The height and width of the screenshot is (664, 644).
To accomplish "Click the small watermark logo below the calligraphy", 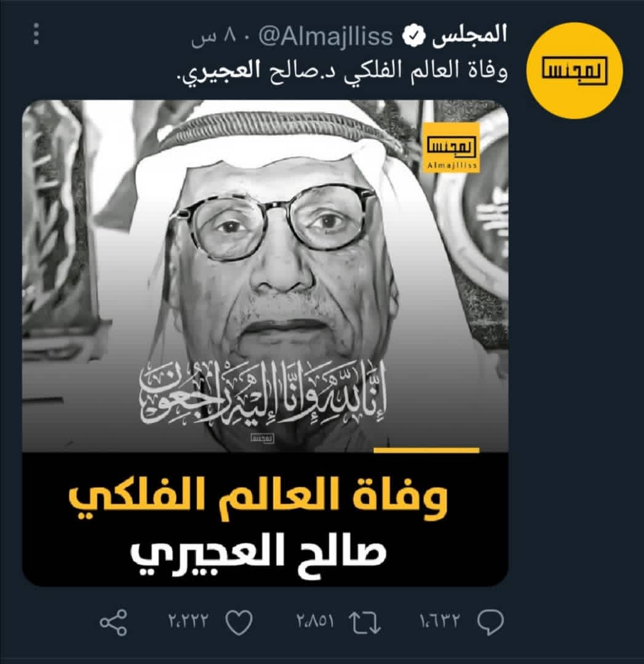I will [x=262, y=438].
